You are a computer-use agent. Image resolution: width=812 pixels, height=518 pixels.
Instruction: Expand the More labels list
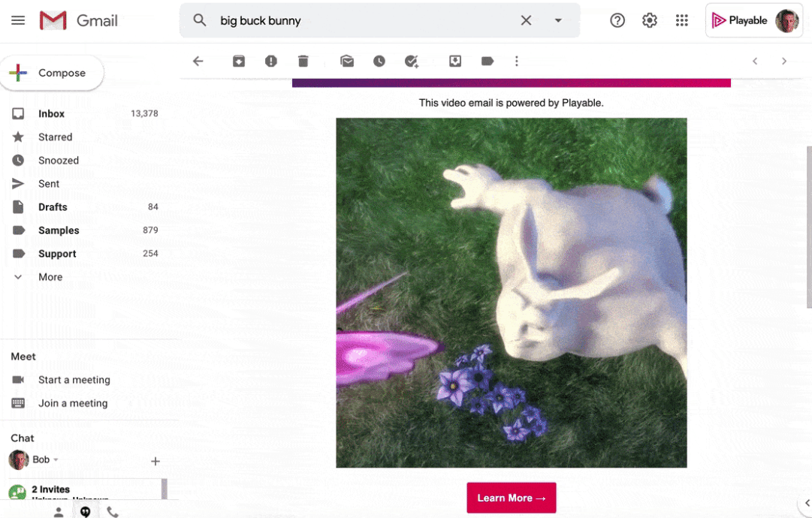click(x=50, y=277)
